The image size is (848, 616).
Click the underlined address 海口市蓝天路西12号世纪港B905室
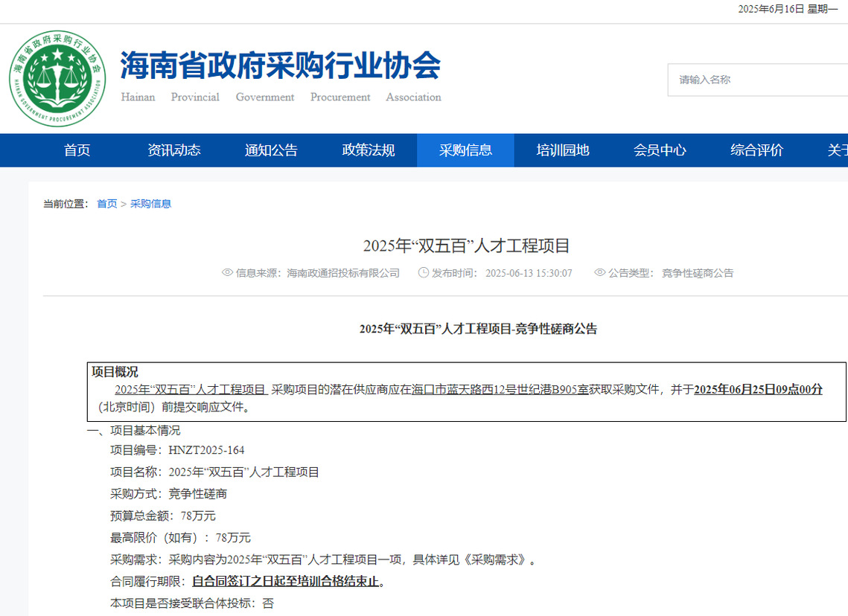click(500, 390)
